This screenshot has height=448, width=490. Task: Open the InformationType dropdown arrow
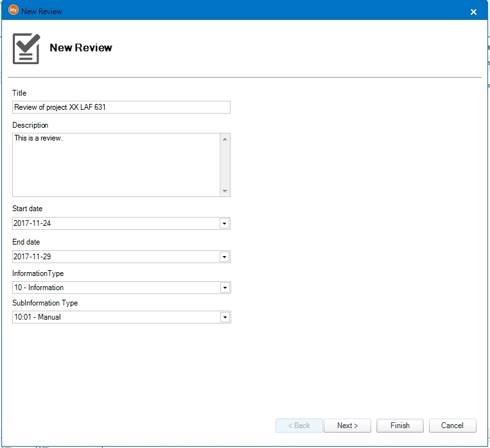pos(224,288)
